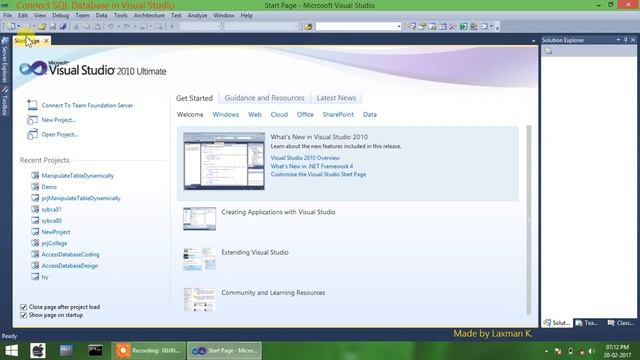Expand the New Project dropdown arrow
This screenshot has width=640, height=360.
tap(19, 27)
